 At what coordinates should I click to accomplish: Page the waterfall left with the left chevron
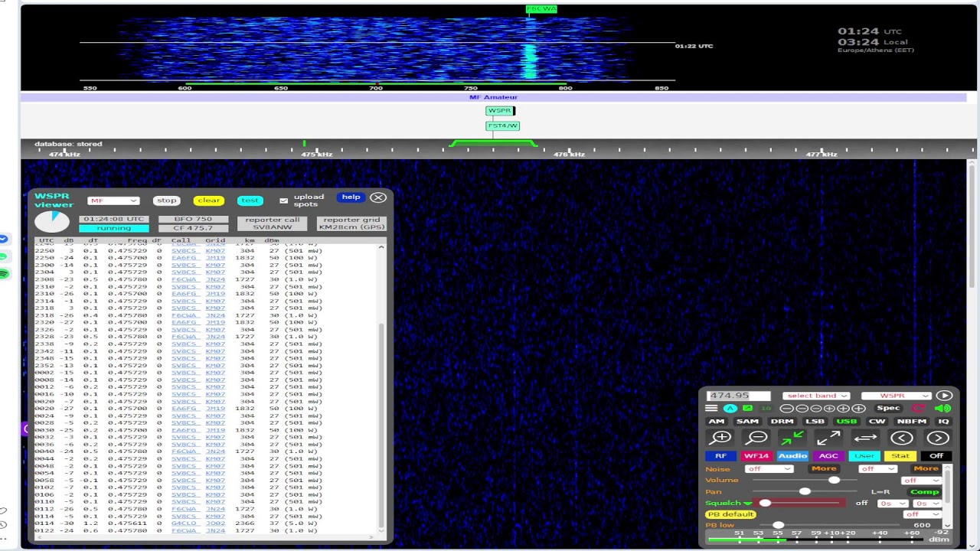902,438
